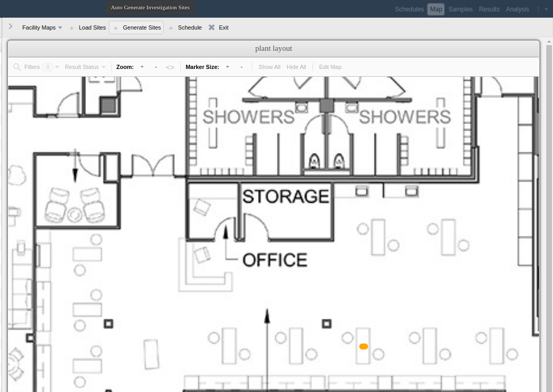Zoom in with the plus button
The width and height of the screenshot is (553, 392).
(x=142, y=67)
